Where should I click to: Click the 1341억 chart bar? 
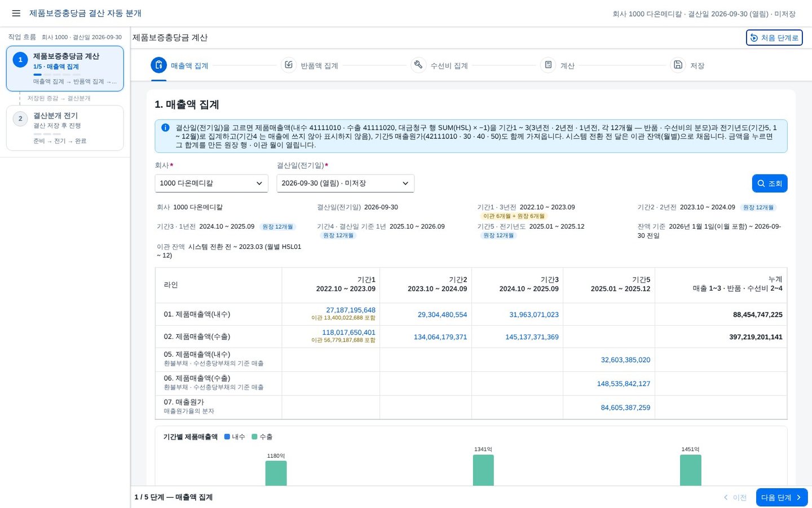[x=483, y=470]
